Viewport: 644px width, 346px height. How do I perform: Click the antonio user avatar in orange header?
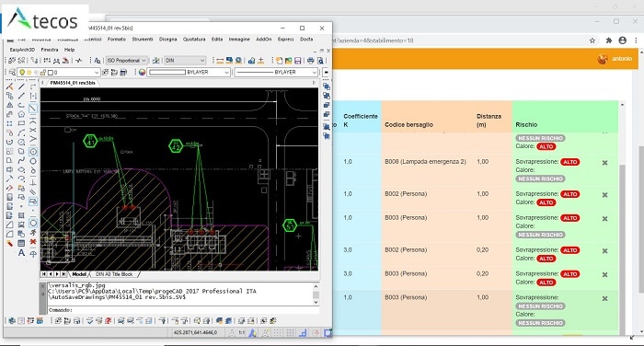(x=603, y=59)
